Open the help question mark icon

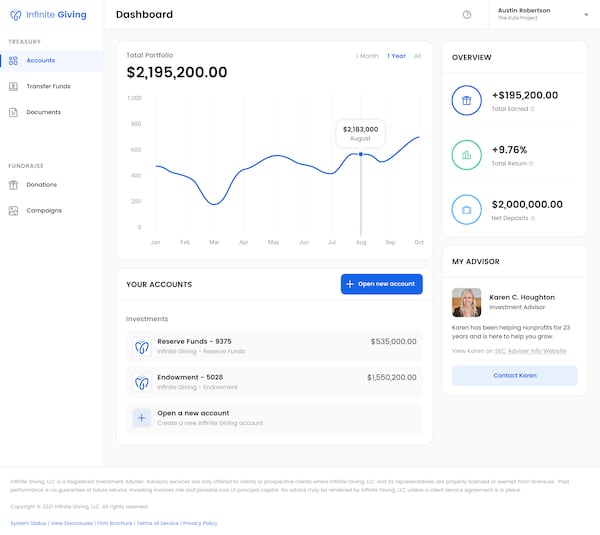467,15
